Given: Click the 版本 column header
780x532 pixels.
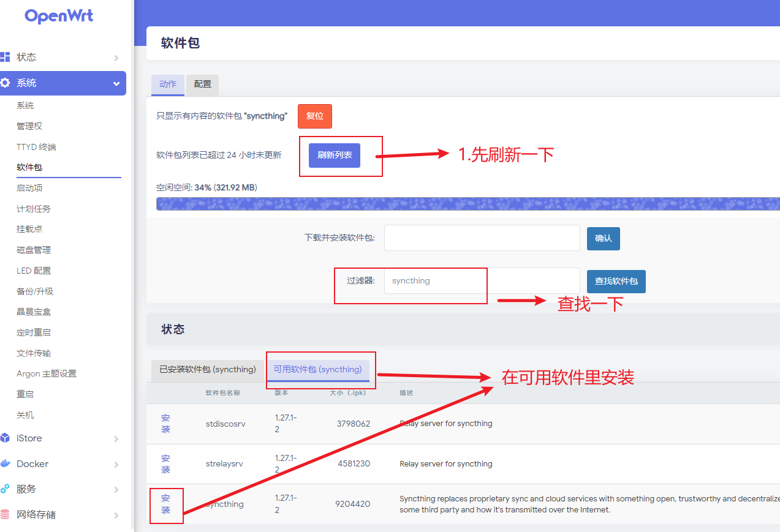Looking at the screenshot, I should pyautogui.click(x=281, y=392).
